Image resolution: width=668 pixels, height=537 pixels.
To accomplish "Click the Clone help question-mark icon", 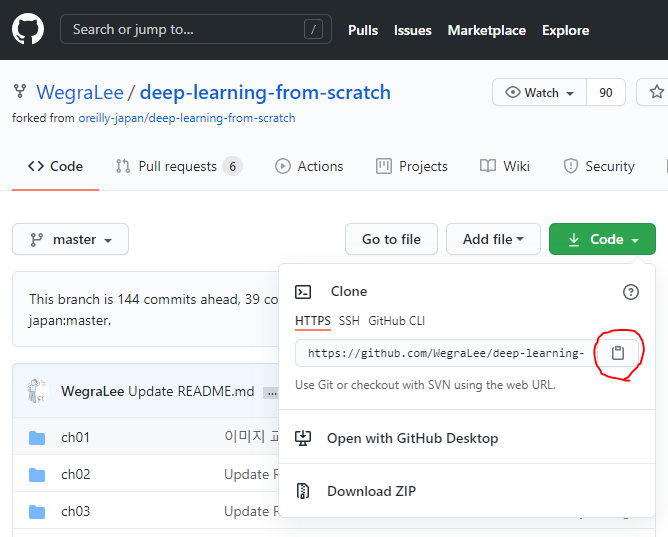I will click(631, 292).
